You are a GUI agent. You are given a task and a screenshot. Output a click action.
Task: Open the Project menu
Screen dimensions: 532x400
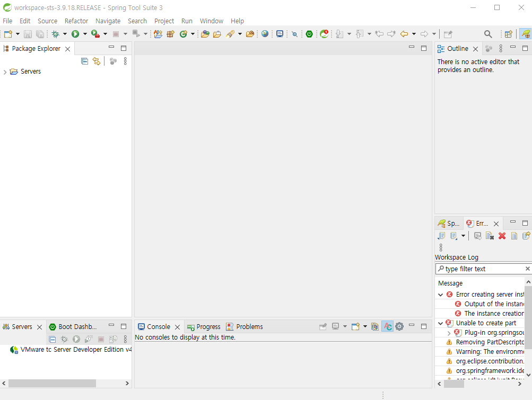tap(164, 21)
